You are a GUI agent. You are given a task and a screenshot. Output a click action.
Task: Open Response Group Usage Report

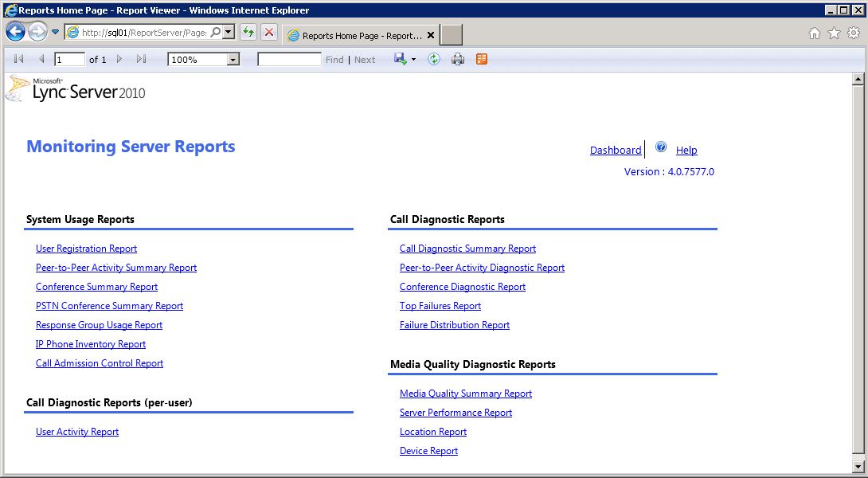tap(99, 325)
